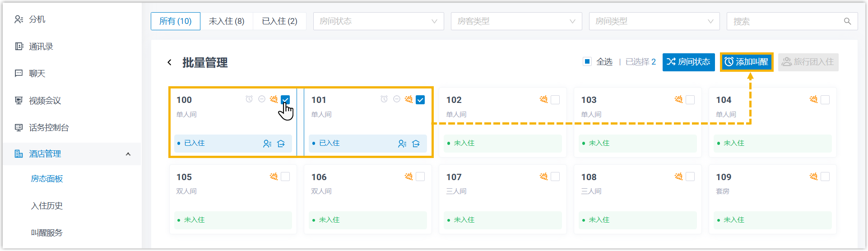Uncheck the room 101 checkbox
The width and height of the screenshot is (868, 251).
click(x=420, y=100)
